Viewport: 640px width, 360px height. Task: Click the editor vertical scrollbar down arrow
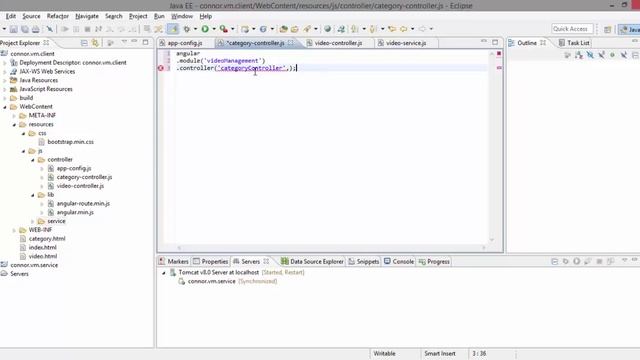(x=491, y=240)
